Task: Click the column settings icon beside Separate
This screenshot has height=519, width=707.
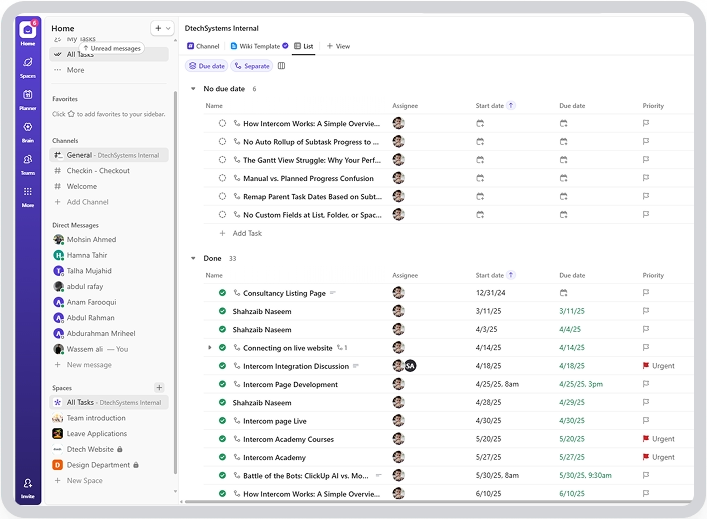Action: coord(281,66)
